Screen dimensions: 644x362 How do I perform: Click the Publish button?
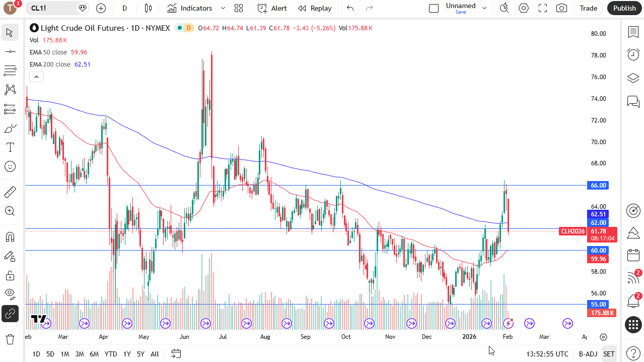[624, 8]
